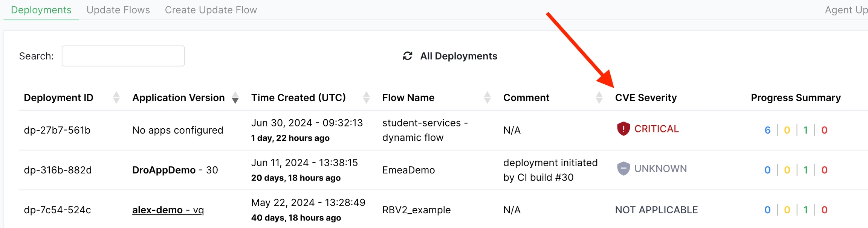This screenshot has height=228, width=868.
Task: Sort table by Application Version arrows
Action: pos(235,97)
